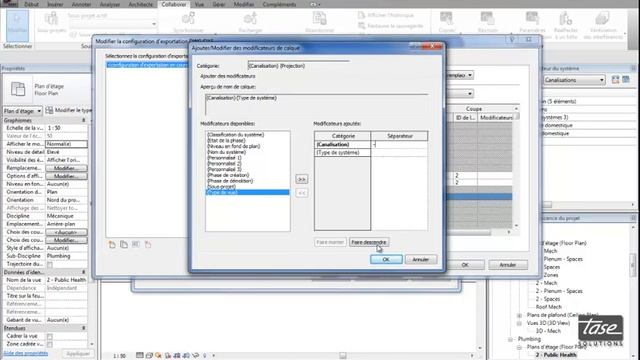640x360 pixels.
Task: Select (Classification du système) in available modifiers
Action: click(236, 135)
